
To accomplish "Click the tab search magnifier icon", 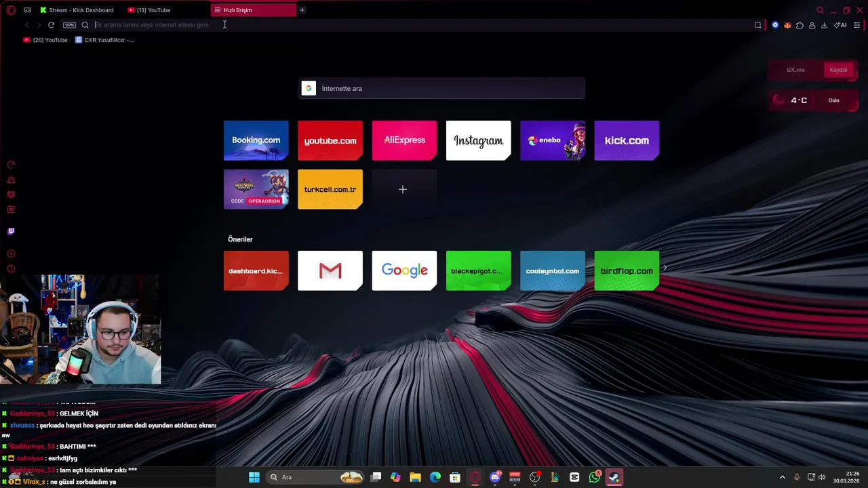I will click(820, 10).
